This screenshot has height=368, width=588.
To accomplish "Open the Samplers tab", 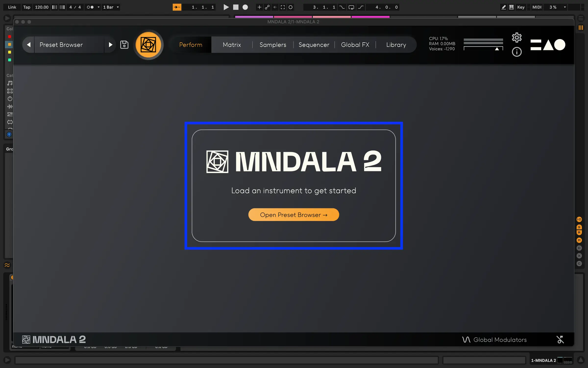I will tap(273, 45).
